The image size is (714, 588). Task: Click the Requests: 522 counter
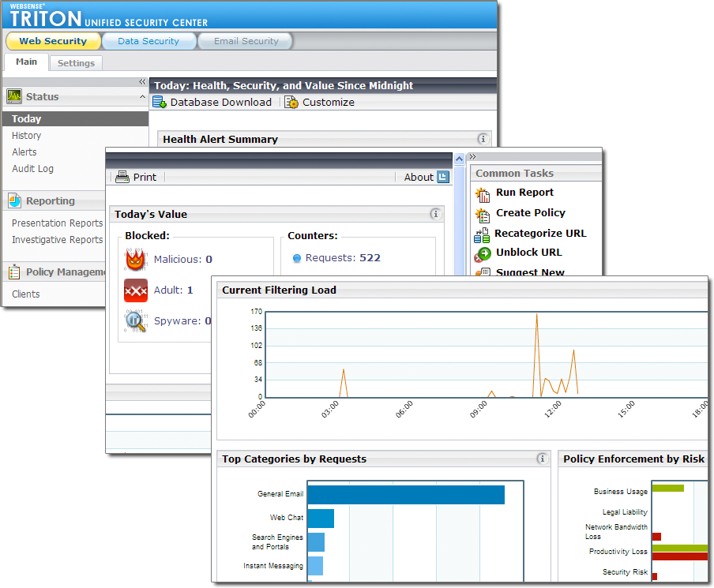[343, 258]
